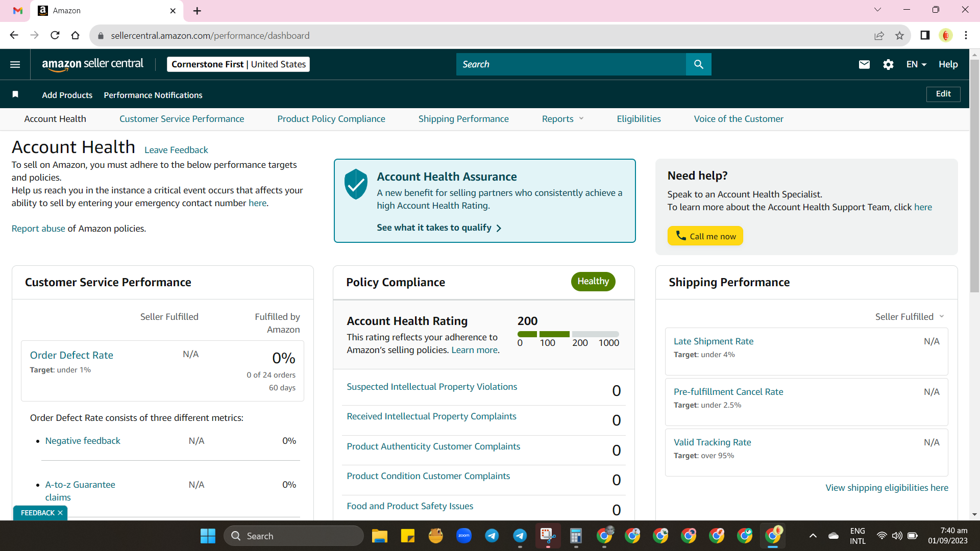Click the Windows taskbar Search box
The width and height of the screenshot is (980, 551).
[293, 536]
